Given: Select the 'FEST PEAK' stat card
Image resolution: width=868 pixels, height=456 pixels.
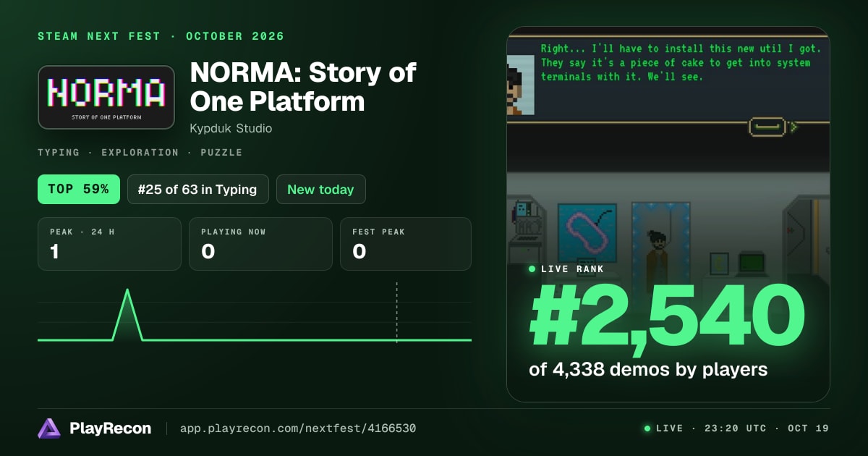Looking at the screenshot, I should tap(406, 244).
